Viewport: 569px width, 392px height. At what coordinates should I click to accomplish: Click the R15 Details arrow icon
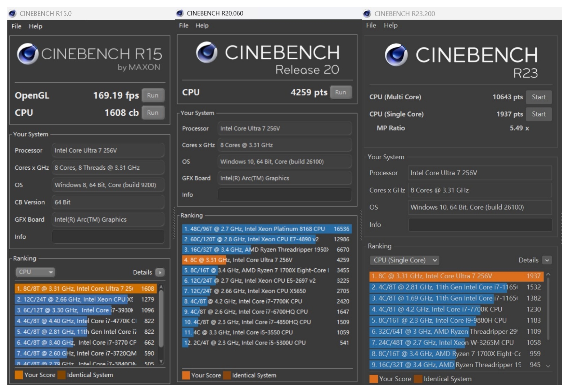(x=160, y=273)
